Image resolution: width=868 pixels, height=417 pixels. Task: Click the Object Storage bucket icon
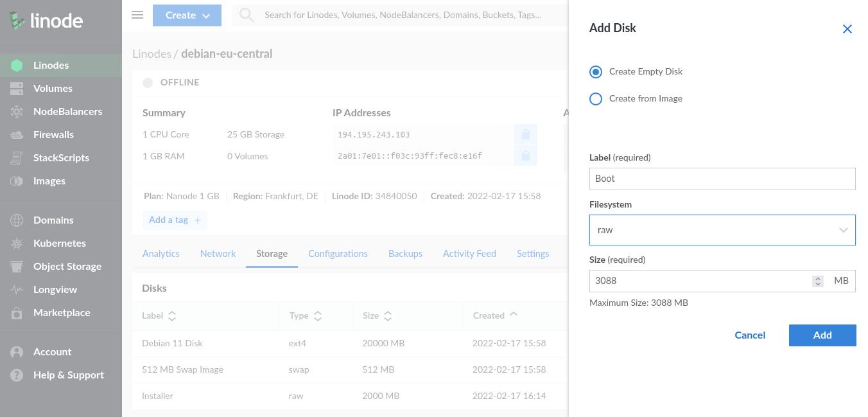(x=17, y=267)
